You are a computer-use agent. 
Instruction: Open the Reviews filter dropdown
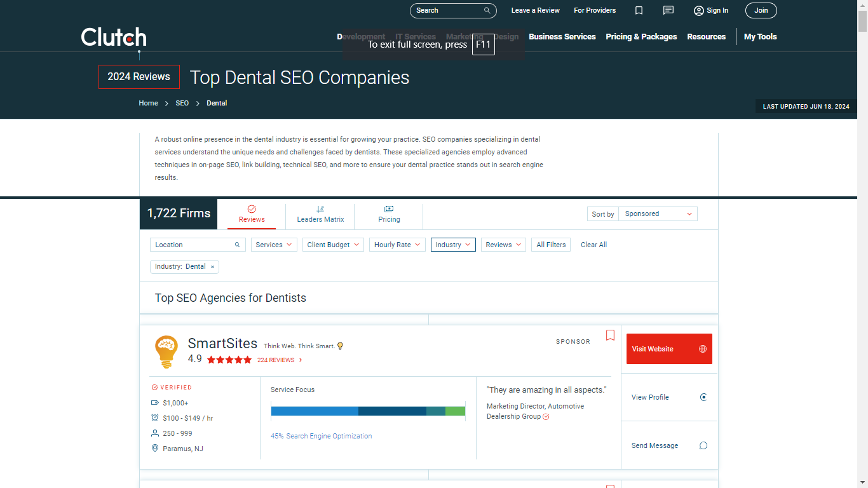pyautogui.click(x=503, y=245)
